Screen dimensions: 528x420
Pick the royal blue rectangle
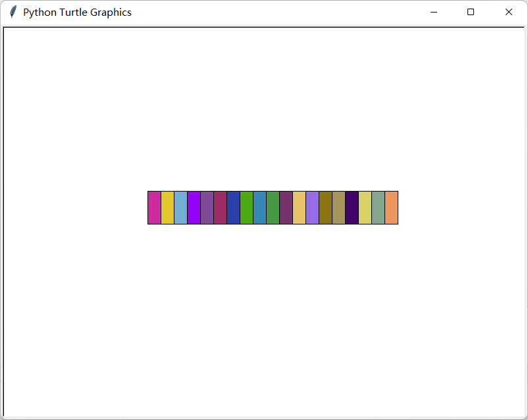coord(233,207)
